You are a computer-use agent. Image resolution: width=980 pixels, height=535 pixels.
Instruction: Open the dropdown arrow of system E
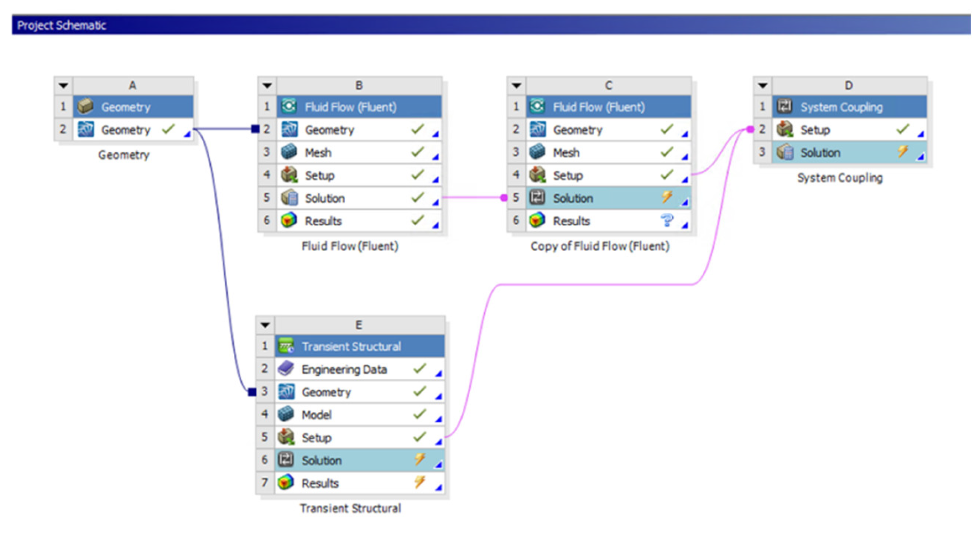265,325
